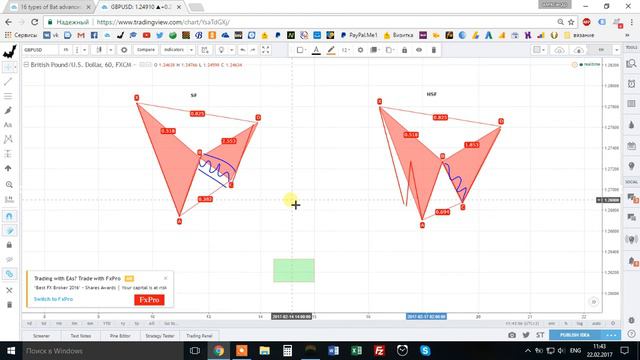Open the Screener tab
Image resolution: width=640 pixels, height=360 pixels.
click(41, 336)
